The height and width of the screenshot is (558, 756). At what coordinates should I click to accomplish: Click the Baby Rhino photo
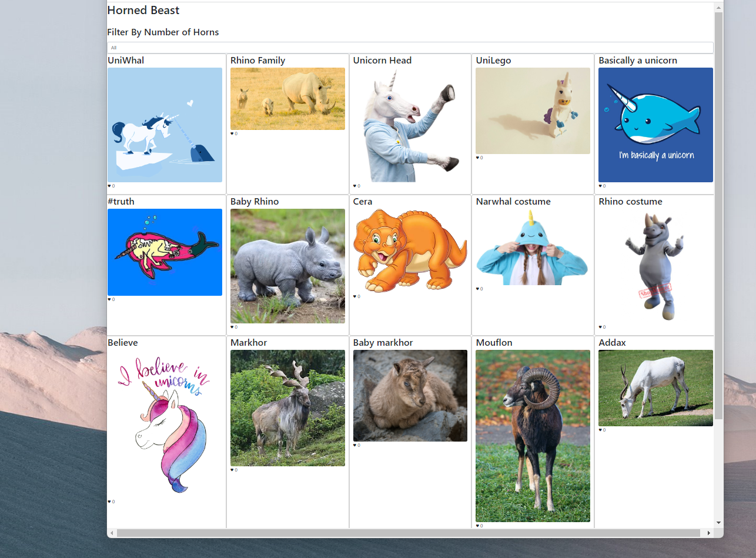[287, 266]
